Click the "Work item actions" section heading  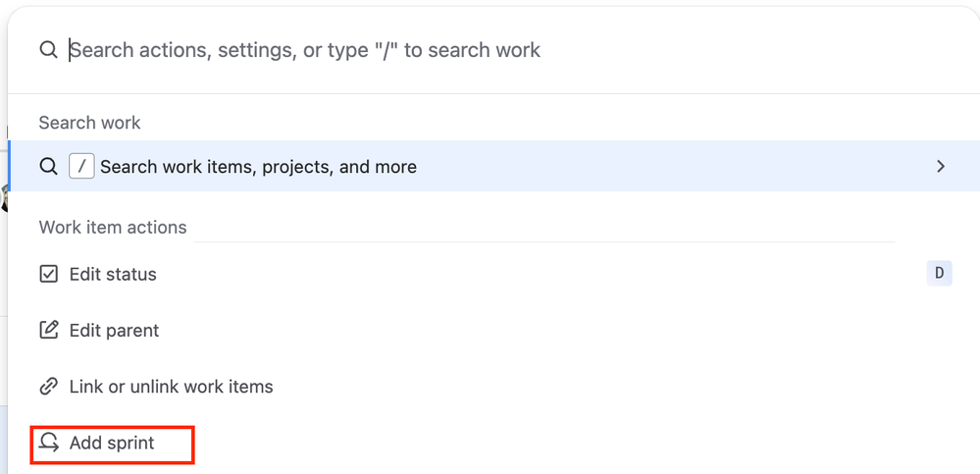113,228
